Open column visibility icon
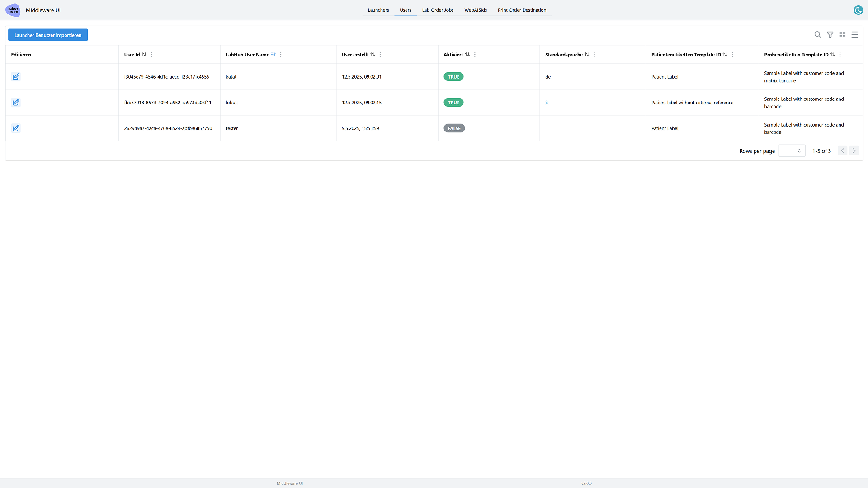Viewport: 868px width, 488px height. point(842,35)
